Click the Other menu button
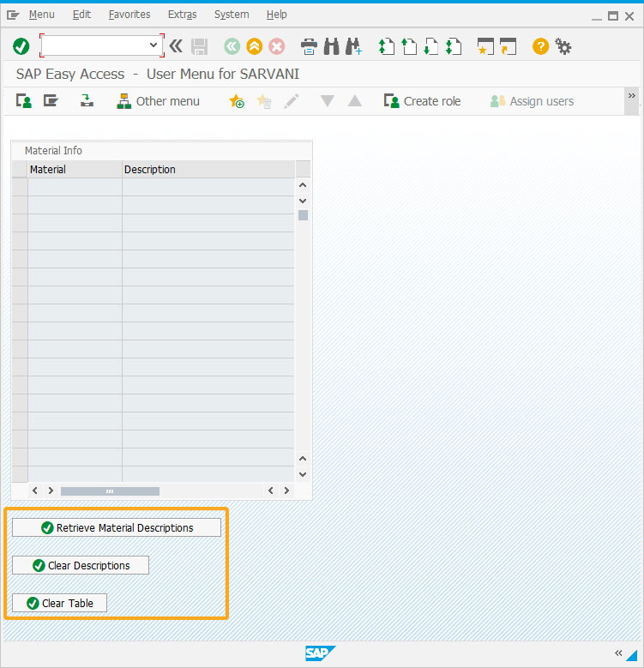 coord(158,101)
